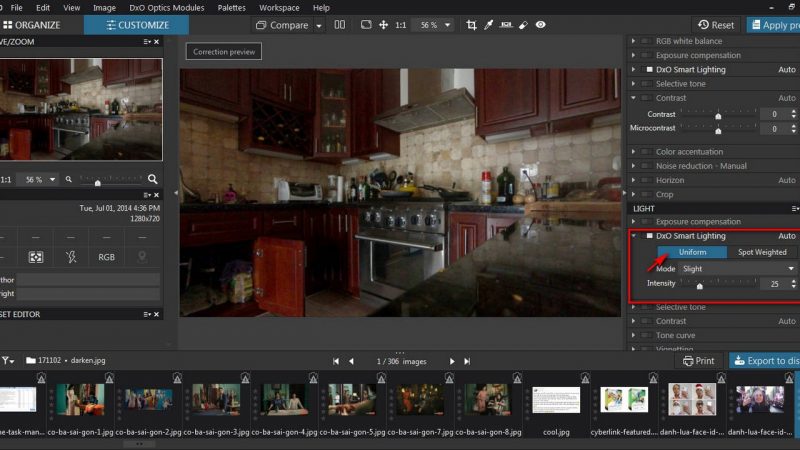Image resolution: width=800 pixels, height=450 pixels.
Task: Click the Print button
Action: tap(698, 361)
